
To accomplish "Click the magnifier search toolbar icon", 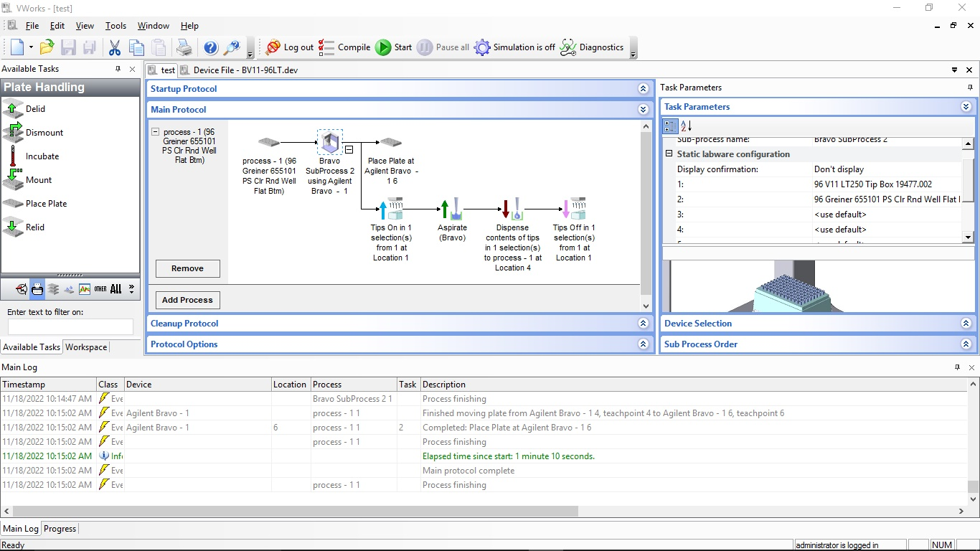I will tap(232, 47).
